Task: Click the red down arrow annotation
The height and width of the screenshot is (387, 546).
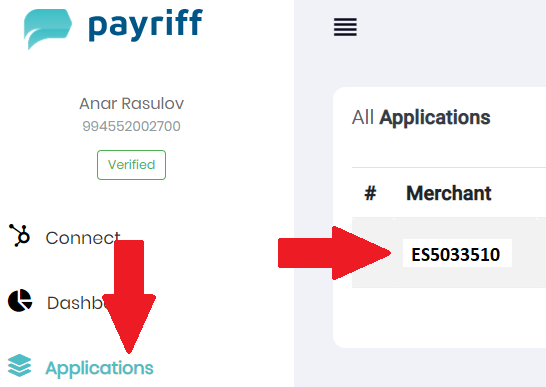Action: tap(129, 296)
